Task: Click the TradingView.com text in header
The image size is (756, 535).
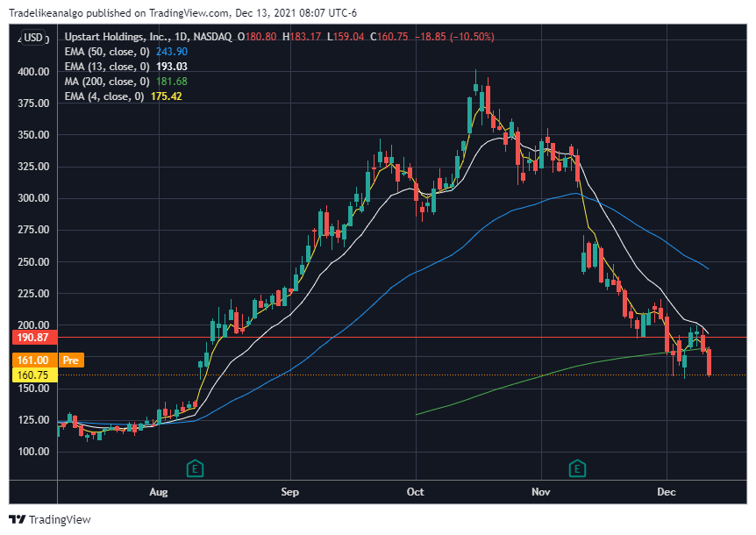Action: click(x=189, y=13)
